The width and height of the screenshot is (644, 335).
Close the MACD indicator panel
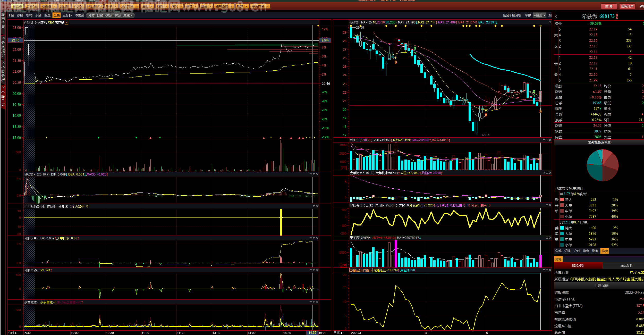(317, 174)
